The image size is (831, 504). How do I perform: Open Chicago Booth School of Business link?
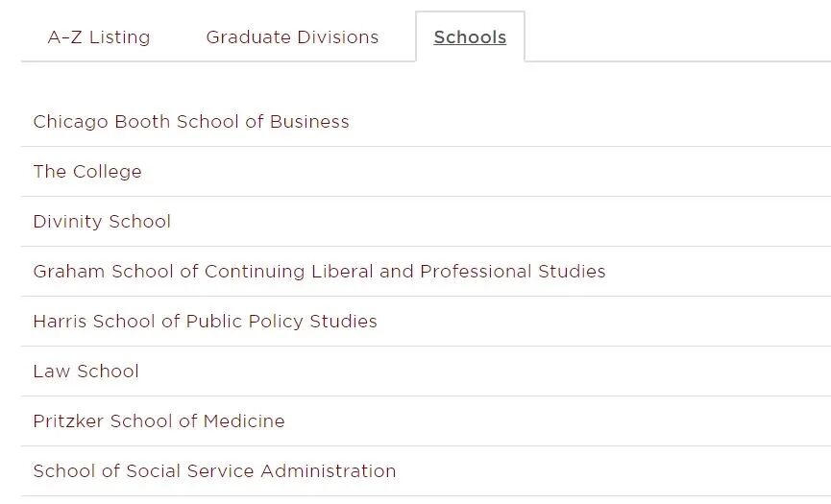[191, 122]
